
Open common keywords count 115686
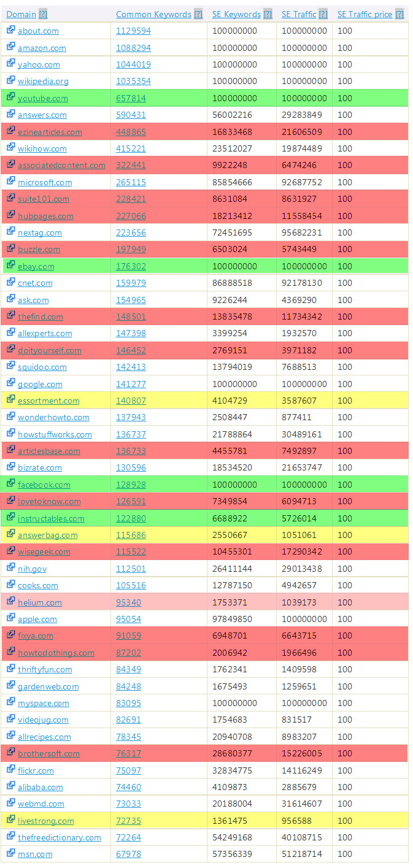point(131,535)
